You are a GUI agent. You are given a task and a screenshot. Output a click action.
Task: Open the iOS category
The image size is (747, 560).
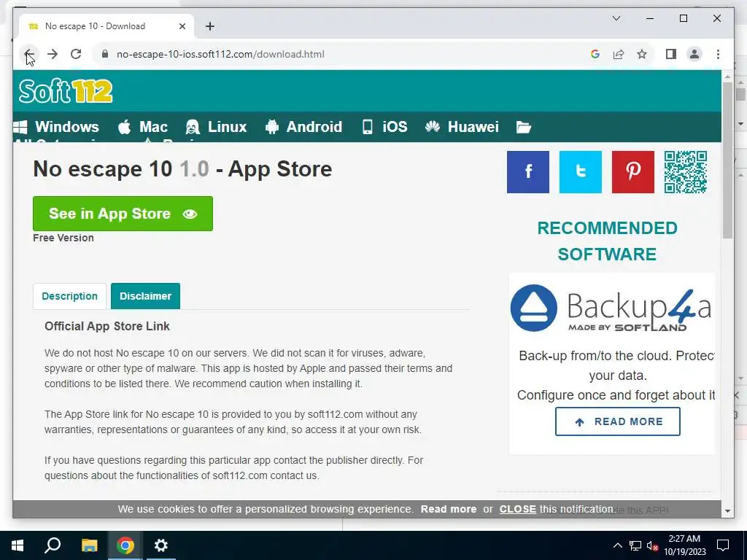tap(385, 127)
